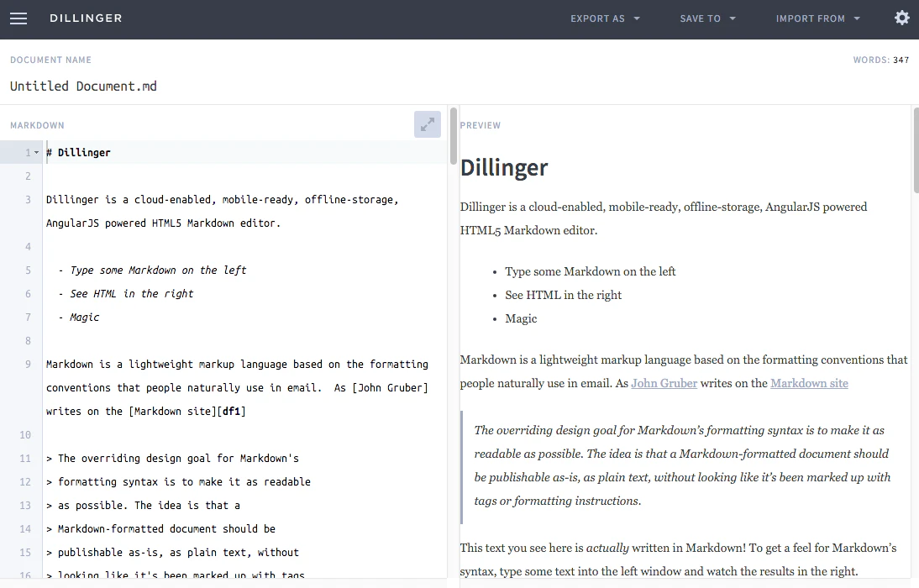Click the italic word 'actually' in preview
919x588 pixels.
[607, 549]
